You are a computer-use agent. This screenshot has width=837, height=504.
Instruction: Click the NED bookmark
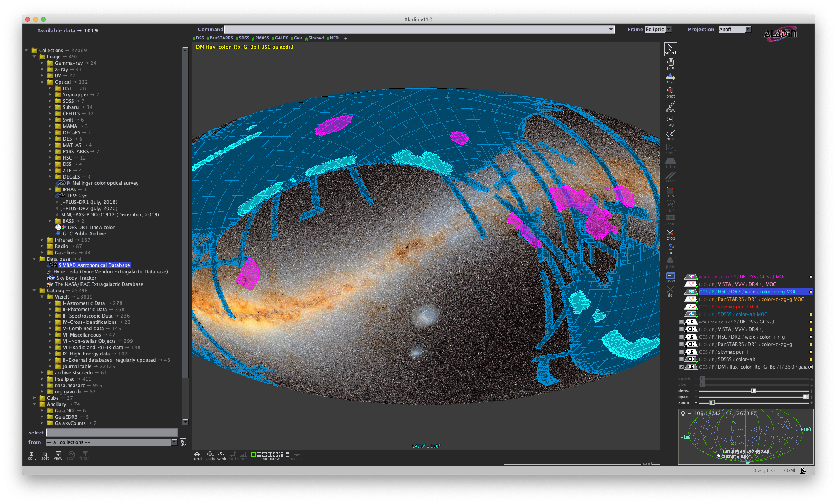[x=333, y=38]
